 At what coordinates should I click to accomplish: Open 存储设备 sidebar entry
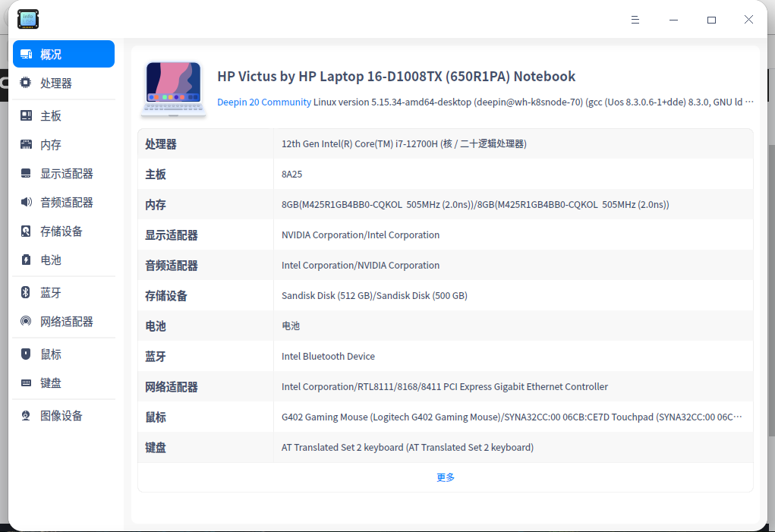[x=64, y=231]
